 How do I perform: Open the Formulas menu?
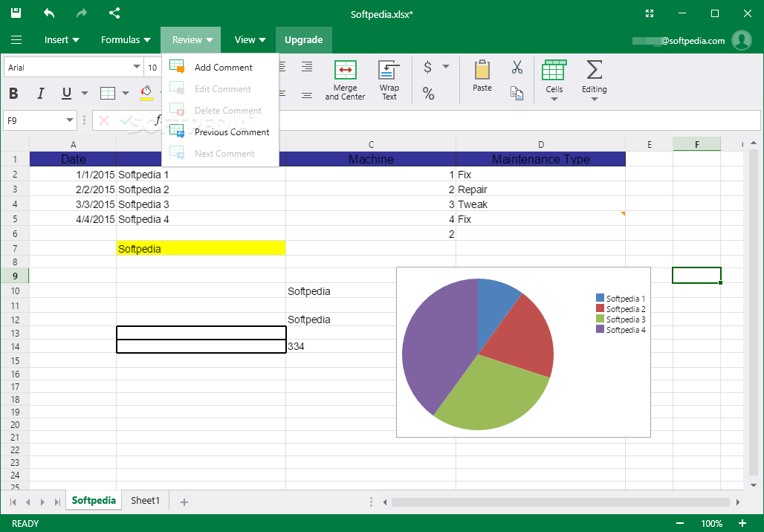(x=126, y=40)
